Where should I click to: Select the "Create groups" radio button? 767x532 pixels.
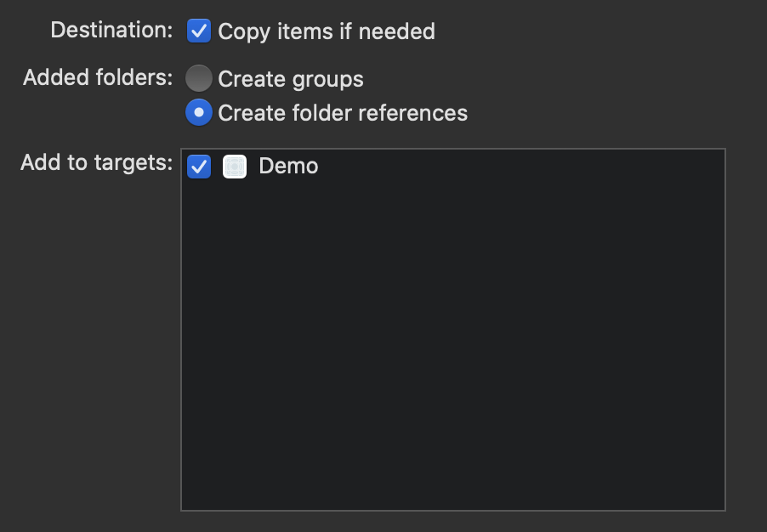pyautogui.click(x=199, y=79)
